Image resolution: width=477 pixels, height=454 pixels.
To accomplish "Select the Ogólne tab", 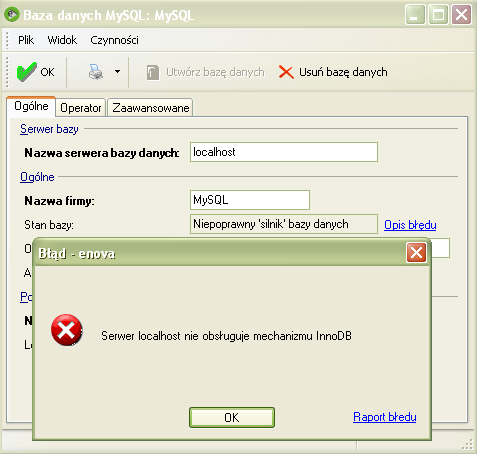I will coord(31,106).
